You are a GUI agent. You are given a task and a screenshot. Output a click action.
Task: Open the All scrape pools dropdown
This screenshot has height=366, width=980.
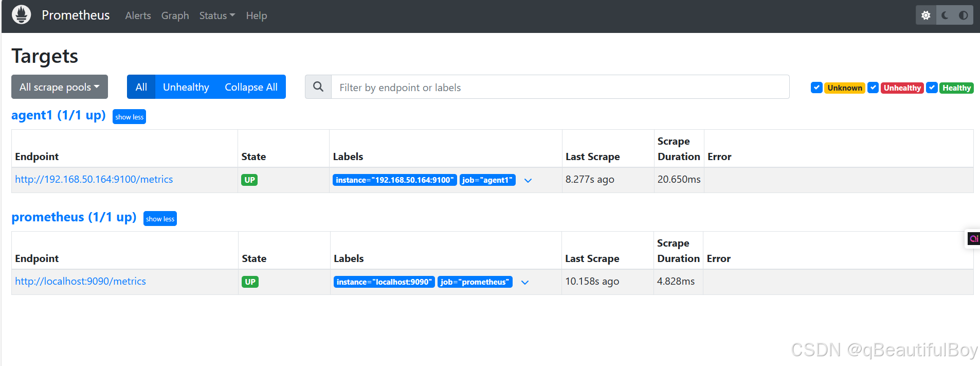(x=60, y=87)
